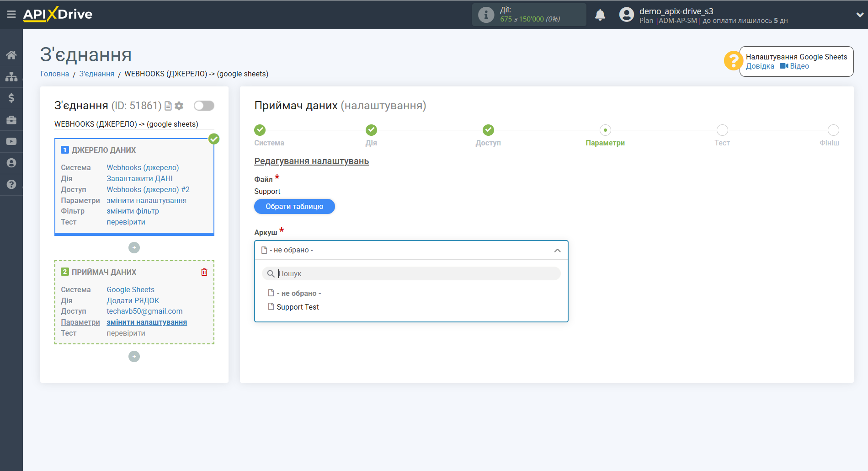This screenshot has height=471, width=868.
Task: Click змінити фільтр link
Action: (133, 211)
